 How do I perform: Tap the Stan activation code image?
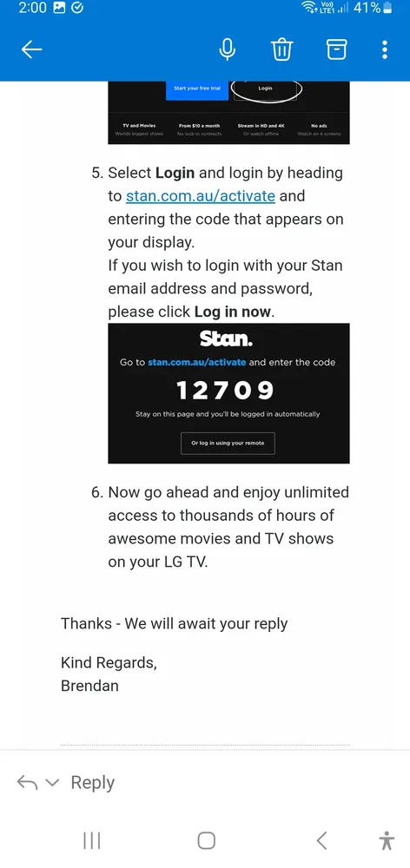click(x=228, y=393)
